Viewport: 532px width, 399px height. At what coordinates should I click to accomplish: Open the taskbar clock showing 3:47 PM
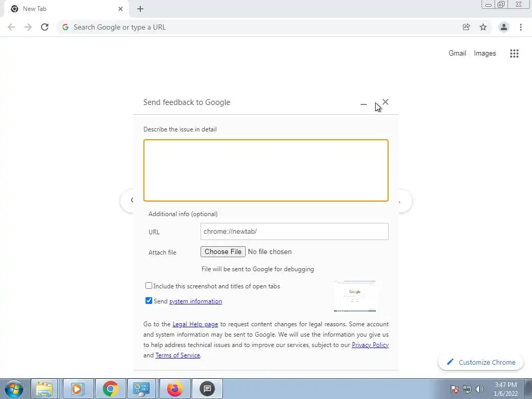[506, 389]
